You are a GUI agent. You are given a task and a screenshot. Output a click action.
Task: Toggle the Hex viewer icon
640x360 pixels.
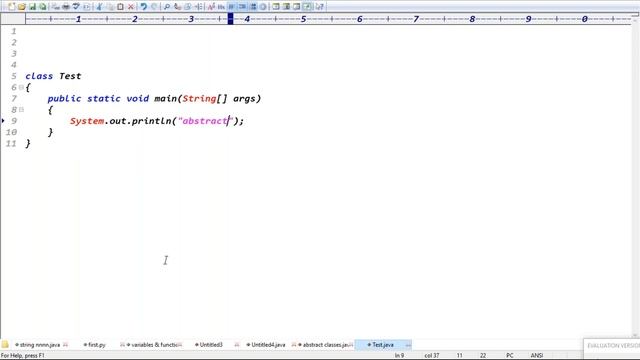tap(221, 7)
